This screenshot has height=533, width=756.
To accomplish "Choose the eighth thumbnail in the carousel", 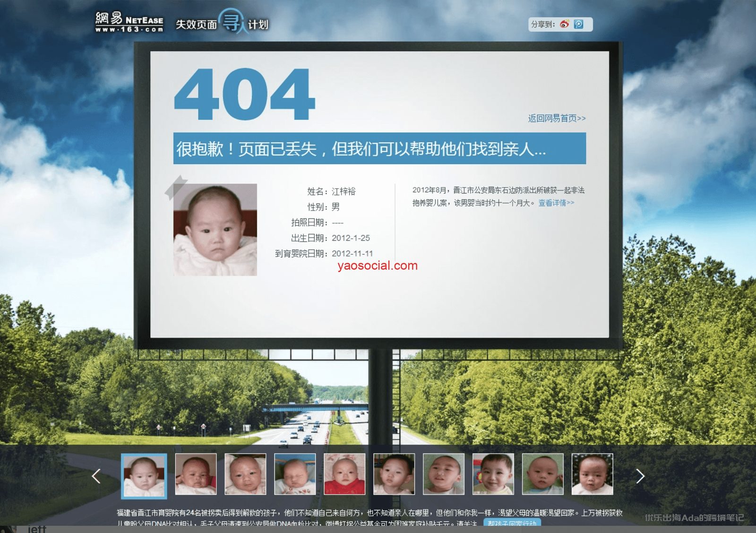I will 493,474.
